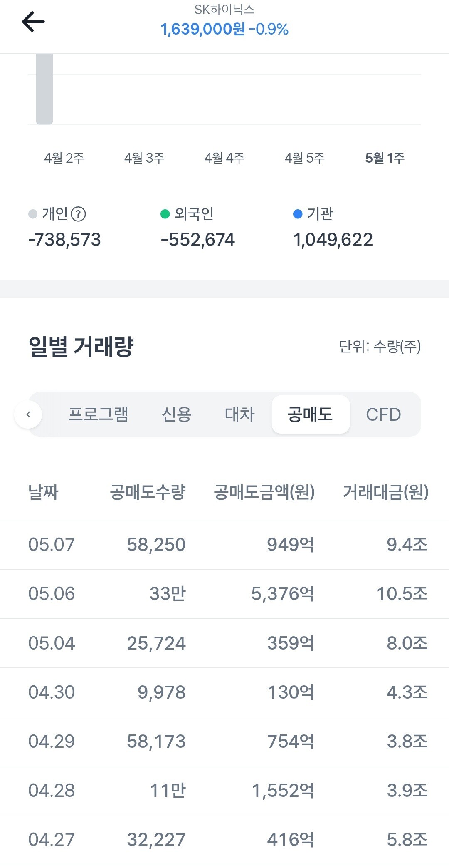Tap the back arrow icon

[33, 22]
